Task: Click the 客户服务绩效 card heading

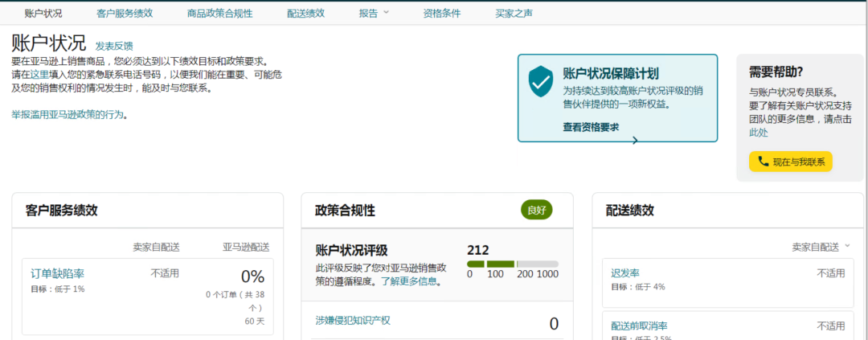Action: [x=61, y=211]
